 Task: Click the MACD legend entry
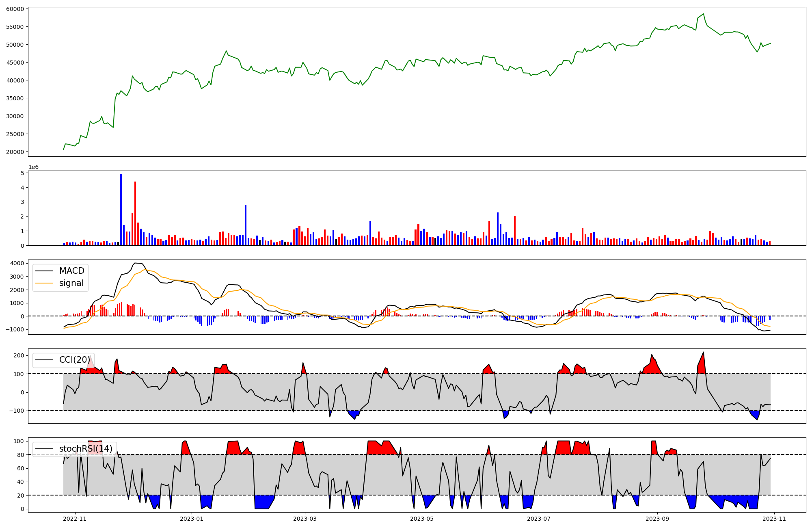tap(71, 271)
